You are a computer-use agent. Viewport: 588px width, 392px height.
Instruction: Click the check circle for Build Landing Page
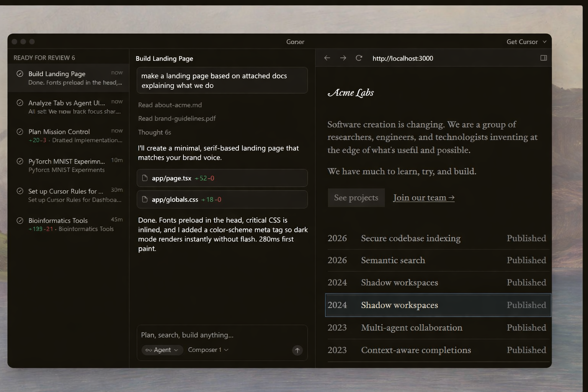(x=20, y=73)
